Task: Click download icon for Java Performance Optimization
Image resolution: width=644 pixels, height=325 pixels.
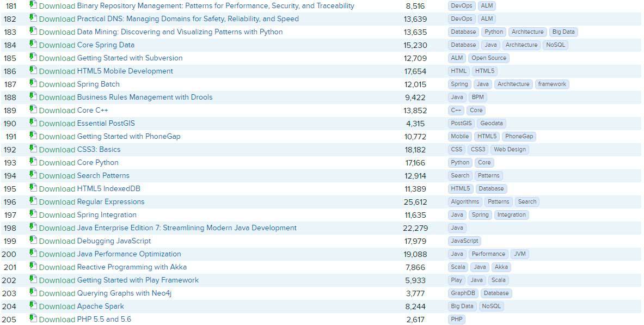Action: tap(33, 253)
